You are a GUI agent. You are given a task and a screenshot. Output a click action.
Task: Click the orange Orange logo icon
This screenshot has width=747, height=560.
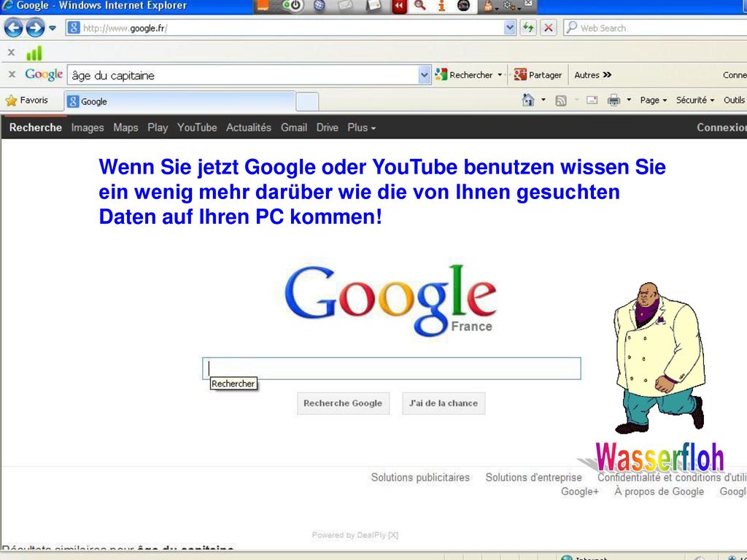click(262, 5)
